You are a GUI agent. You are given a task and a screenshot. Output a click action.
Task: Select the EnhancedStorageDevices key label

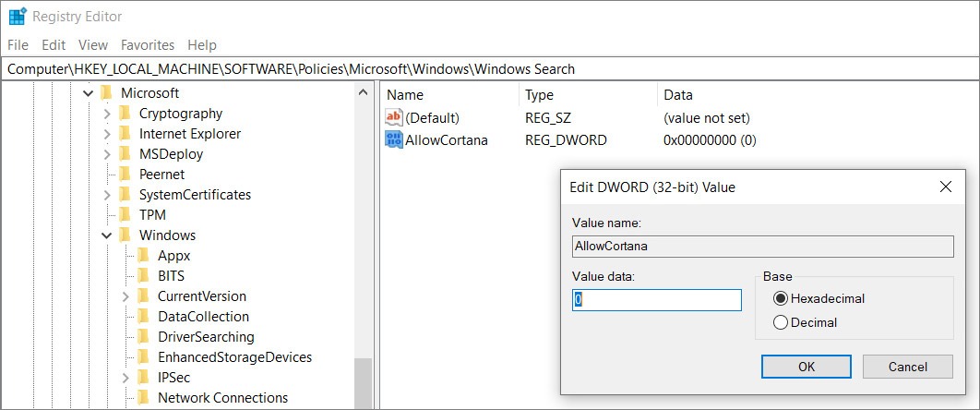(x=234, y=357)
